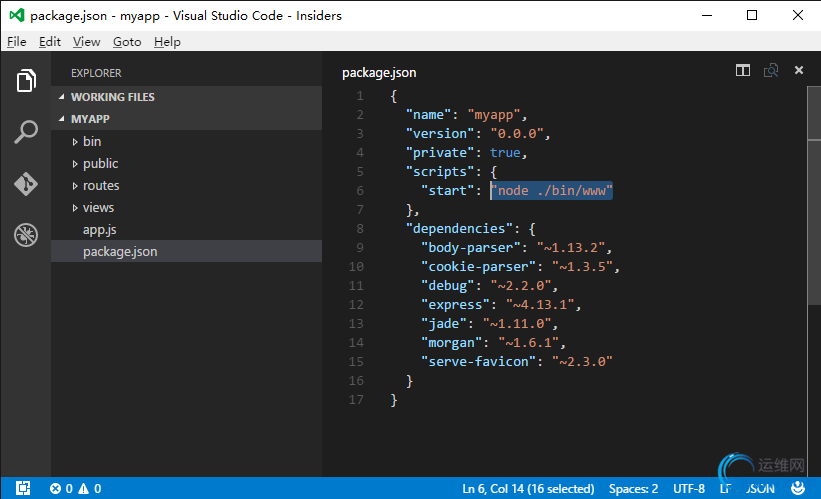Change file encoding via UTF-8

coord(689,489)
